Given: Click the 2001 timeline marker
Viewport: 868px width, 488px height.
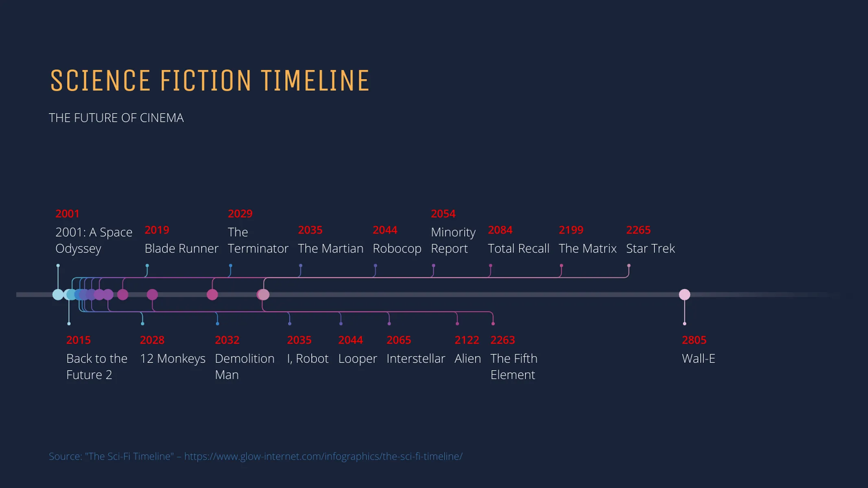Looking at the screenshot, I should [58, 294].
